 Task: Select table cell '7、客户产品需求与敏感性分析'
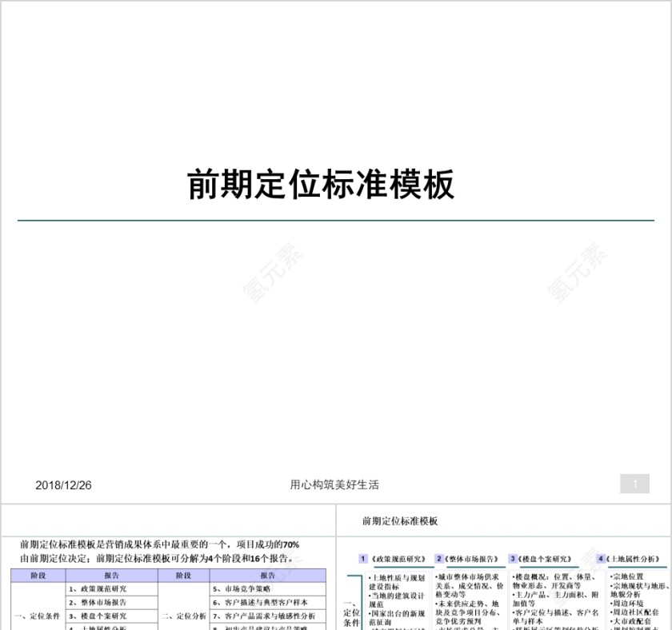(x=268, y=616)
